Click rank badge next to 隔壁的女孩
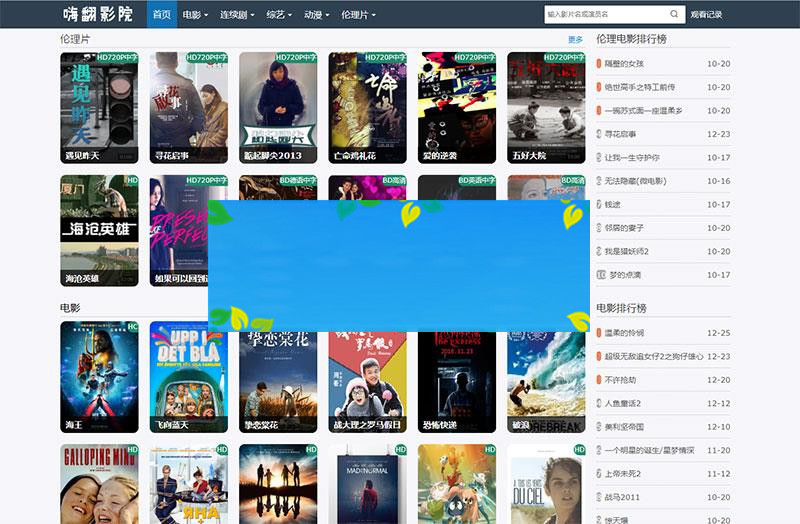 click(599, 64)
